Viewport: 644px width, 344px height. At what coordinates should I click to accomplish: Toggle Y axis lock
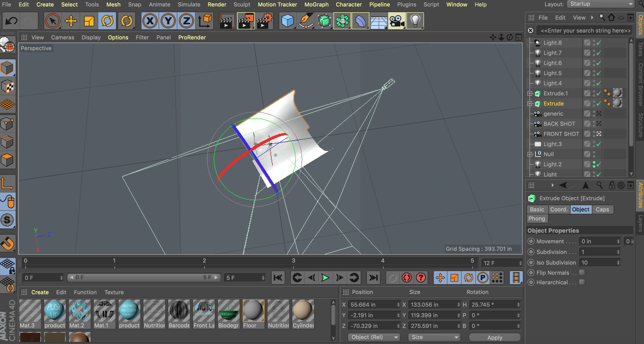[x=168, y=21]
